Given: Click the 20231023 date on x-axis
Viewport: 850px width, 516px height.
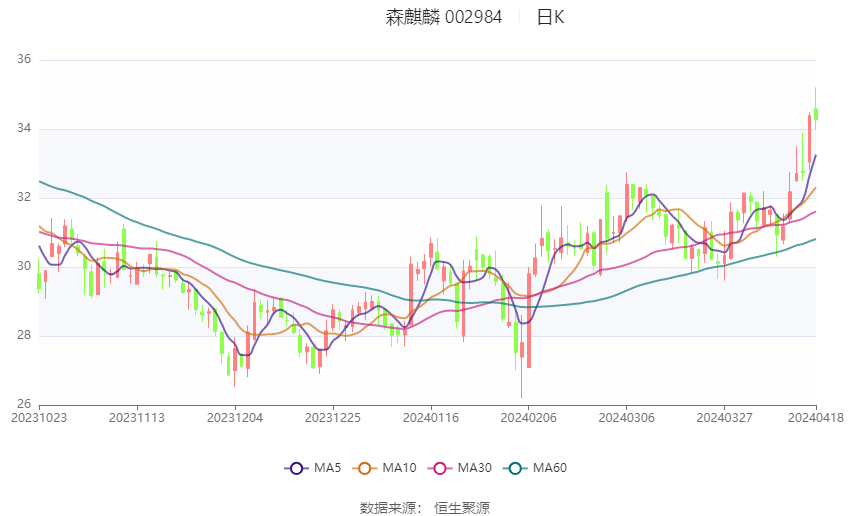Looking at the screenshot, I should pyautogui.click(x=38, y=417).
